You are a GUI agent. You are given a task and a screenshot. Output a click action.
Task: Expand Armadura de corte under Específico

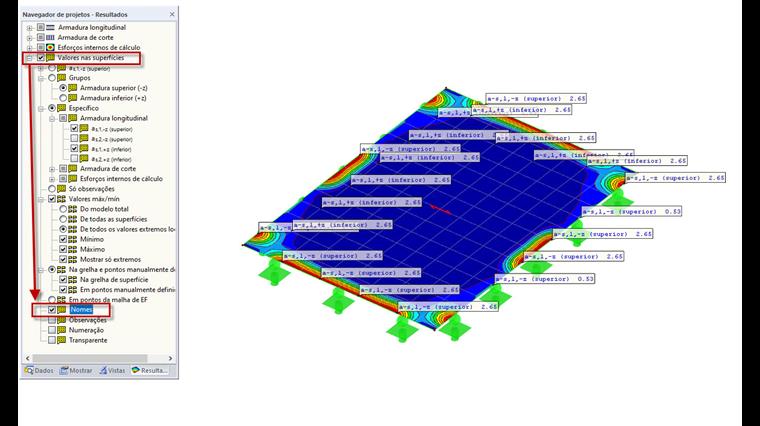pyautogui.click(x=52, y=169)
